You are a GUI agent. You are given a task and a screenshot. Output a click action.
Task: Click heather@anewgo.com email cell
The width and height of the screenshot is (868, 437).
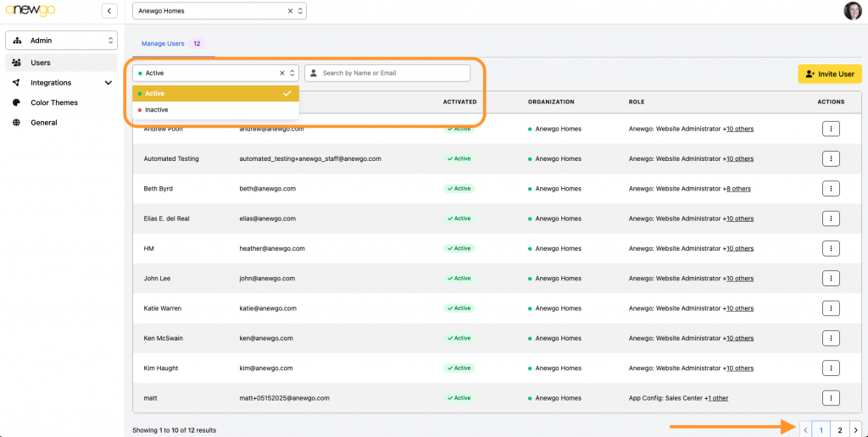tap(272, 248)
